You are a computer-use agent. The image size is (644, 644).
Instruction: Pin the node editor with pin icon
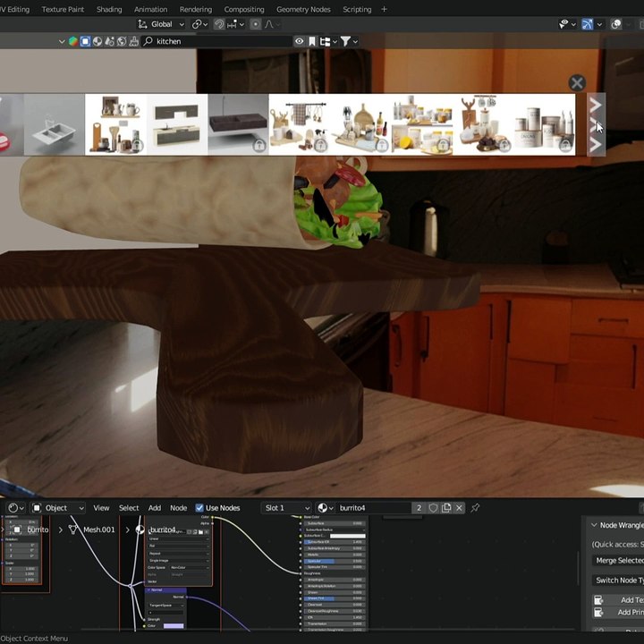coord(475,508)
